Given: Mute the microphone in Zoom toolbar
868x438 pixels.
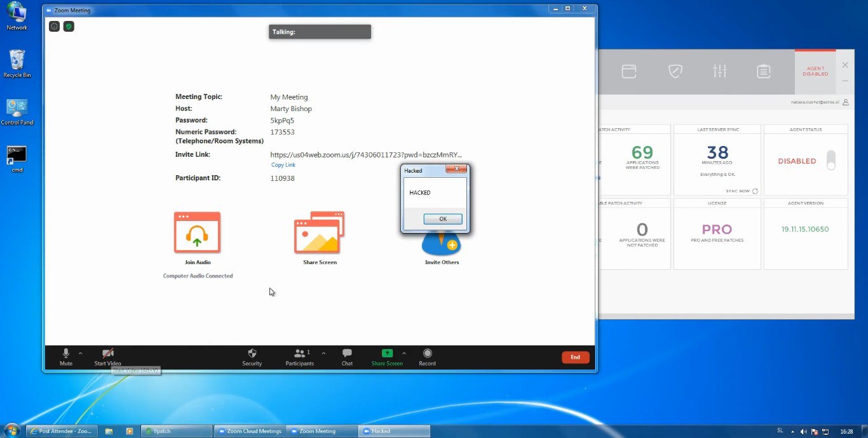Looking at the screenshot, I should pyautogui.click(x=66, y=357).
